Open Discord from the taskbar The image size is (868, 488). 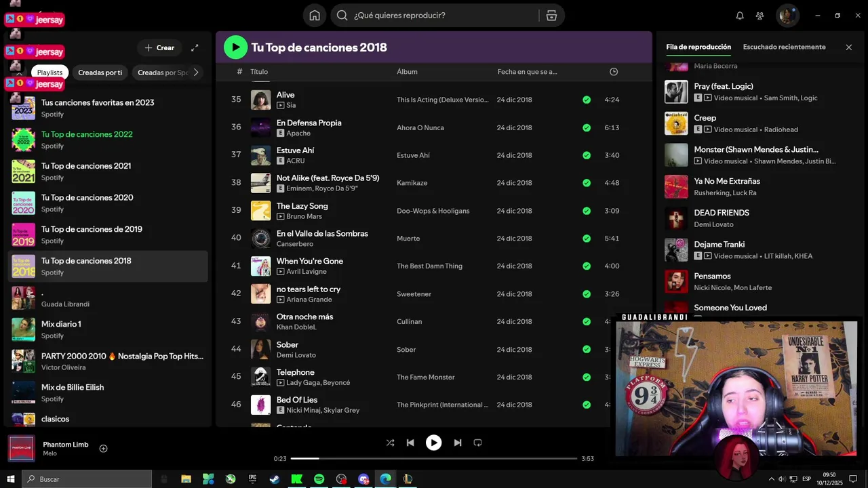363,479
